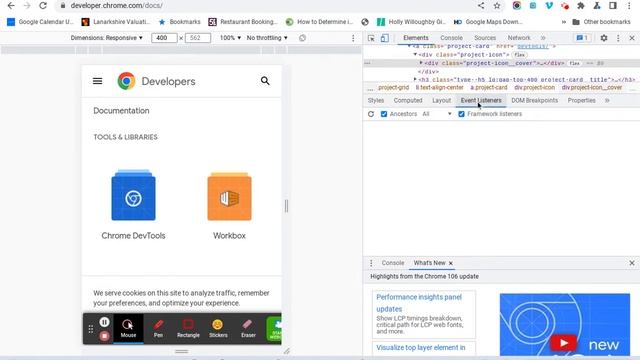Image resolution: width=640 pixels, height=360 pixels.
Task: Switch to the Computed pane
Action: pyautogui.click(x=408, y=100)
